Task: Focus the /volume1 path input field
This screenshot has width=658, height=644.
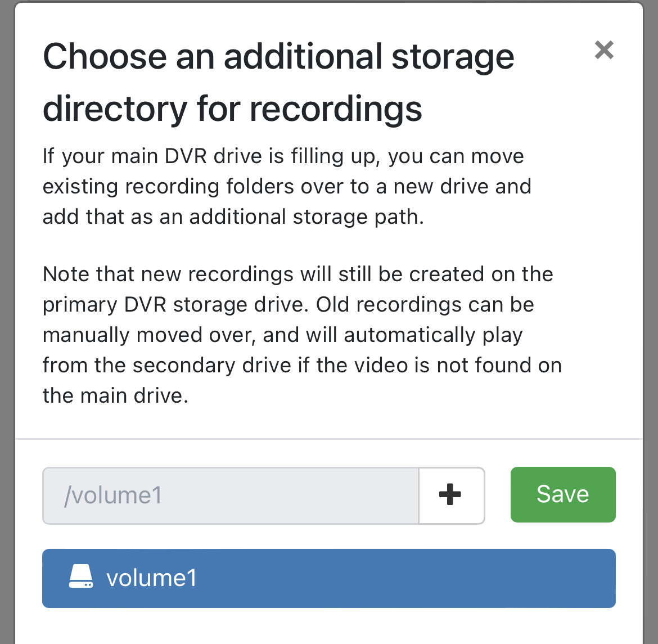Action: point(231,496)
